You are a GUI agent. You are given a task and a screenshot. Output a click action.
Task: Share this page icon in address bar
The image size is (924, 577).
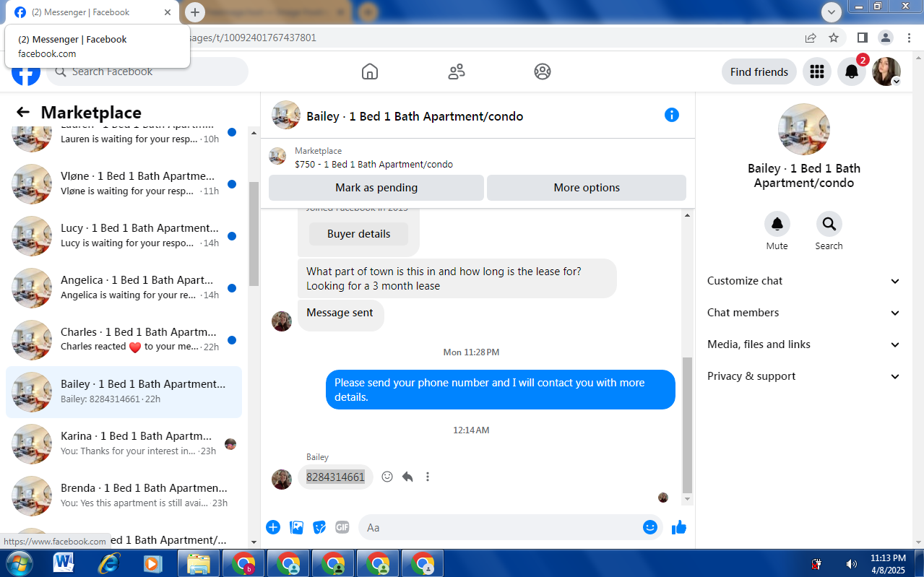[x=811, y=38]
